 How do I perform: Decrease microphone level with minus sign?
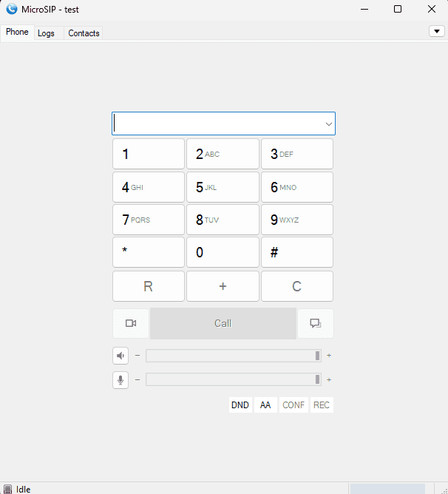(x=138, y=379)
